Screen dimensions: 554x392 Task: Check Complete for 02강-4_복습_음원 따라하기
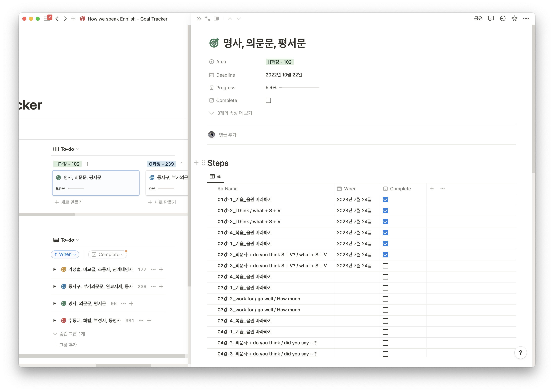coord(385,277)
